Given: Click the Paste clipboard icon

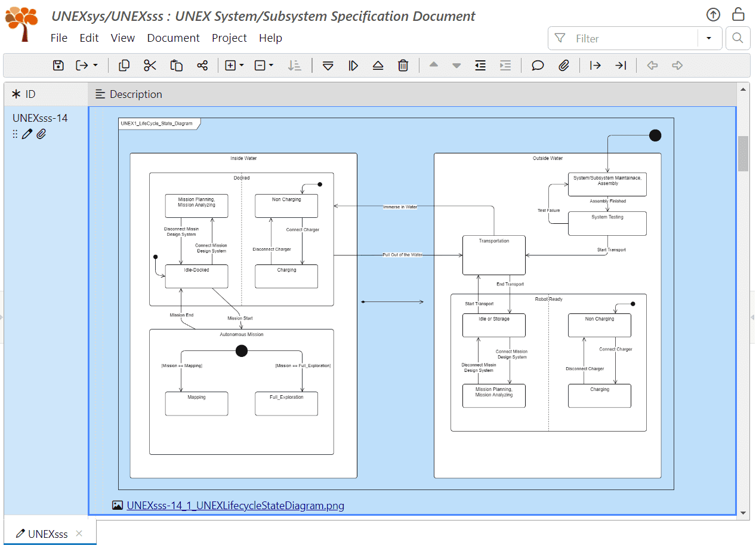Looking at the screenshot, I should (176, 66).
